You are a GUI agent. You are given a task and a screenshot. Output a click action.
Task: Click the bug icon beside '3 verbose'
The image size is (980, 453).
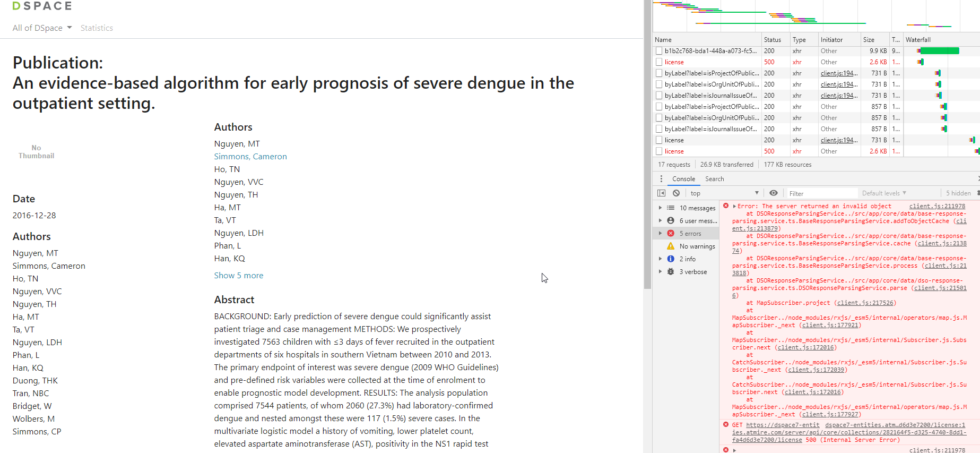(671, 272)
